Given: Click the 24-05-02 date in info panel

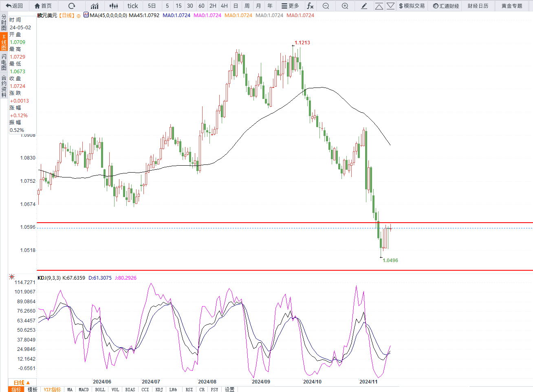Looking at the screenshot, I should 20,27.
